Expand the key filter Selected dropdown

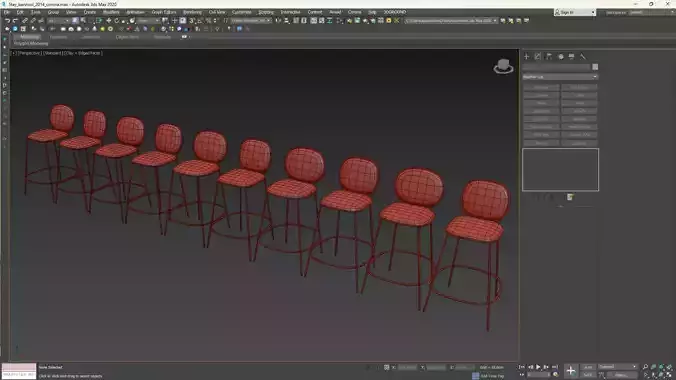point(617,367)
